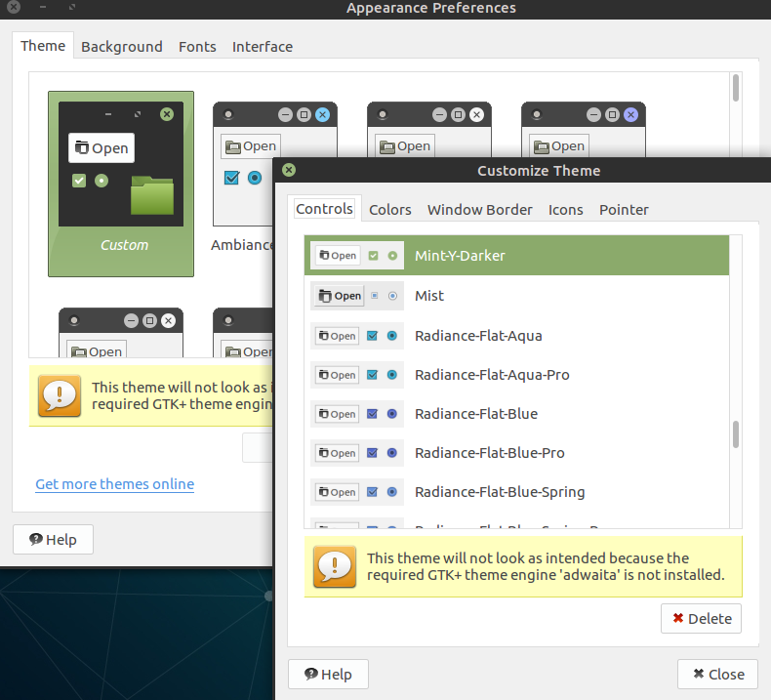Switch to the Theme tab in Appearance Preferences
Viewport: 771px width, 700px height.
(x=43, y=46)
